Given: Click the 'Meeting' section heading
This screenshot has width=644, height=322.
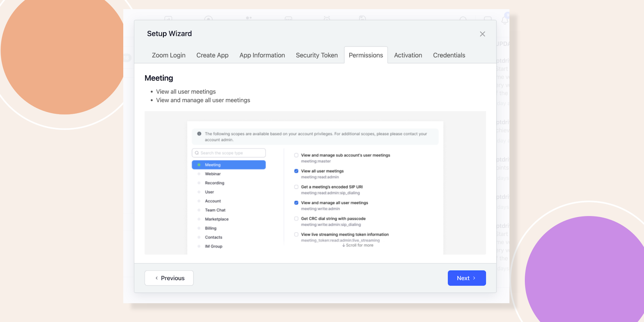Looking at the screenshot, I should pos(159,78).
